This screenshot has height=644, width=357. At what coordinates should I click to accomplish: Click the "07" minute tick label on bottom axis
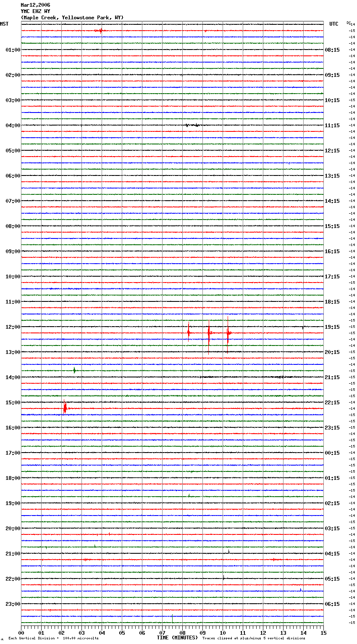point(162,633)
